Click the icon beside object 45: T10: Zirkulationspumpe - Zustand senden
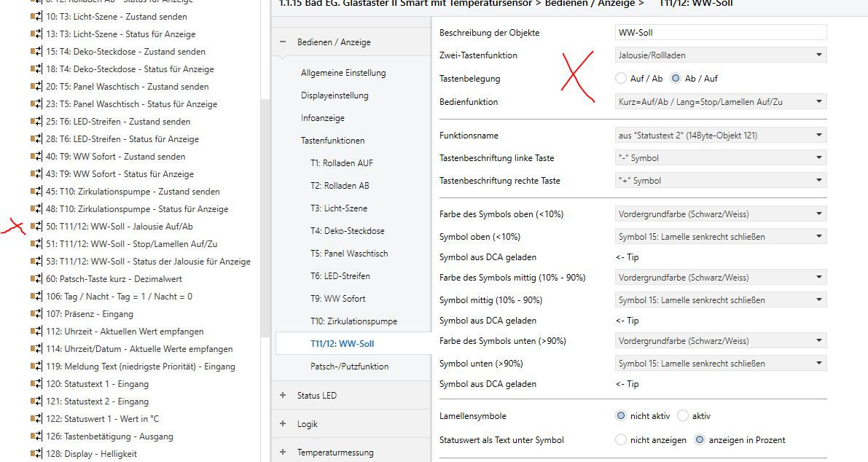 point(36,192)
